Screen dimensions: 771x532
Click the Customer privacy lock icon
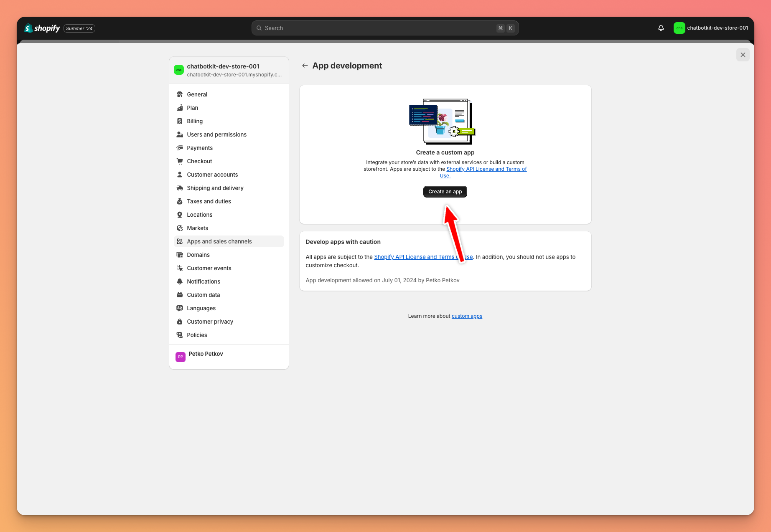[180, 322]
